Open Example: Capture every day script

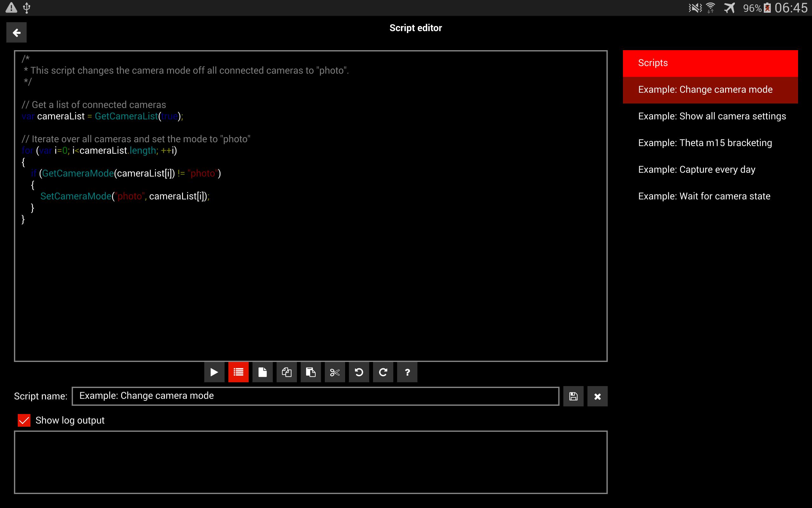click(710, 170)
